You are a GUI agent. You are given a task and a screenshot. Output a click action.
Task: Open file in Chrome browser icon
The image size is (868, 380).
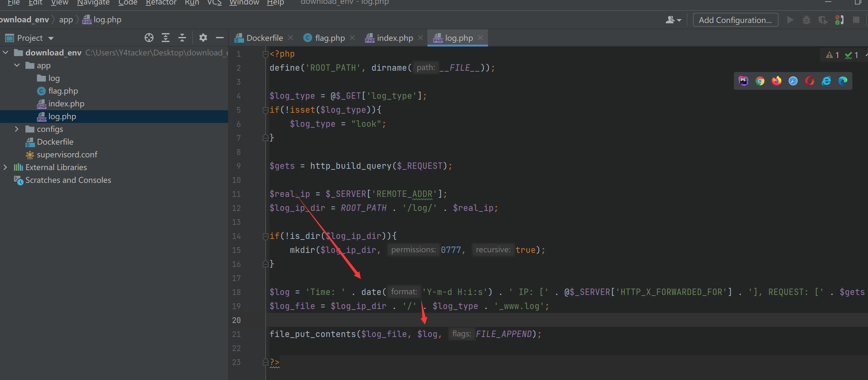[x=760, y=81]
